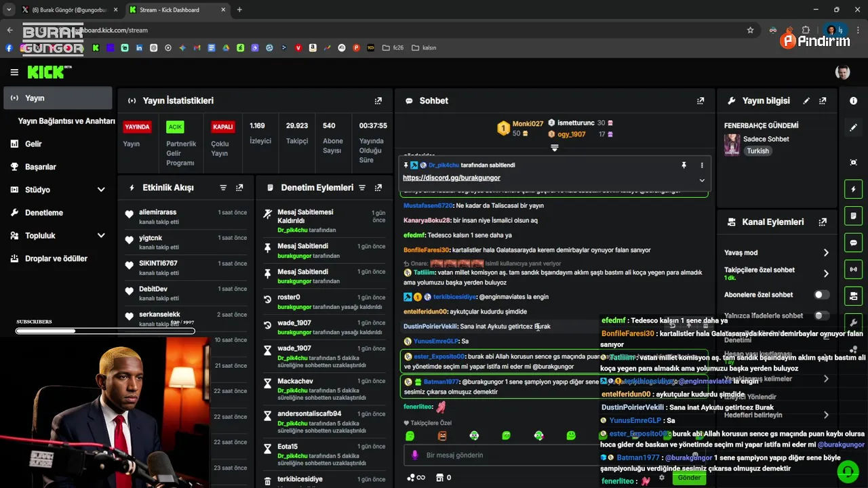Bookmark this page with the star icon
This screenshot has width=868, height=488.
tap(750, 30)
